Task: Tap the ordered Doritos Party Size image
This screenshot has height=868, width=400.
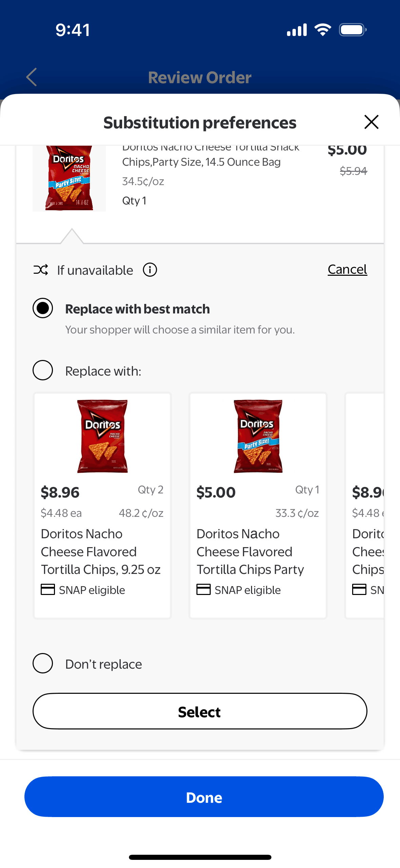Action: click(x=69, y=178)
